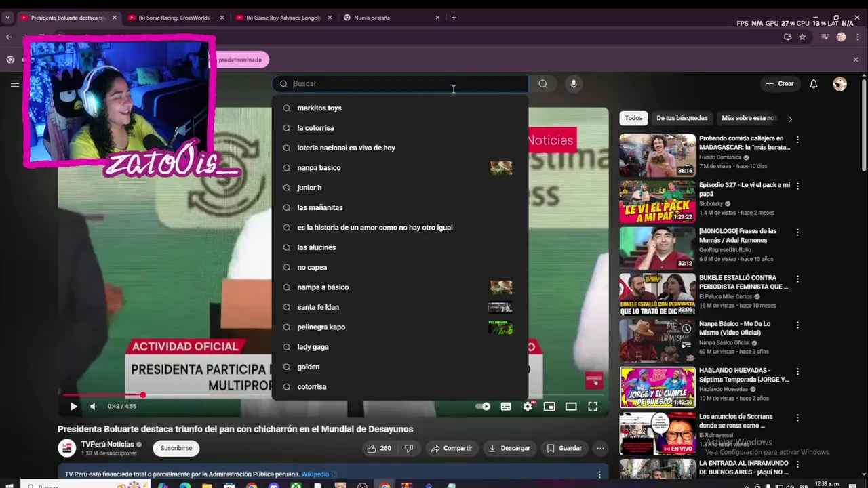Dismiss the 'predeterminado' browser infobar
This screenshot has width=868, height=488.
[x=855, y=60]
